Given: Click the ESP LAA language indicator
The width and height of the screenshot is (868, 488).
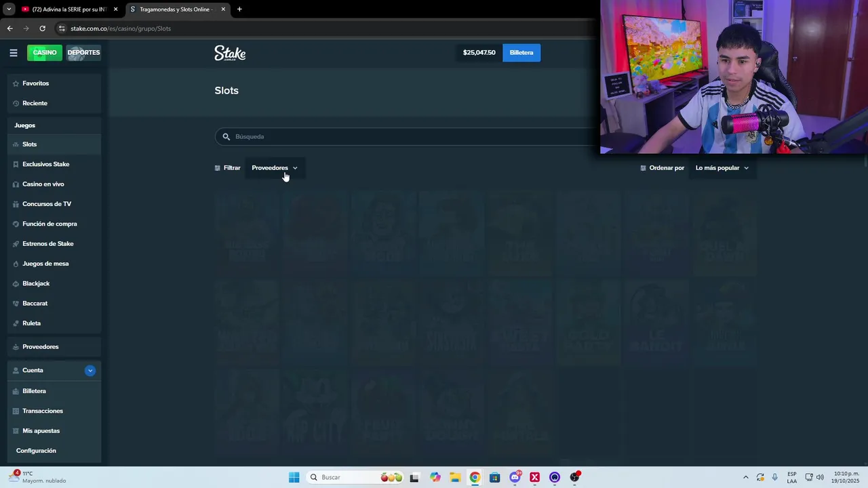Looking at the screenshot, I should (792, 477).
